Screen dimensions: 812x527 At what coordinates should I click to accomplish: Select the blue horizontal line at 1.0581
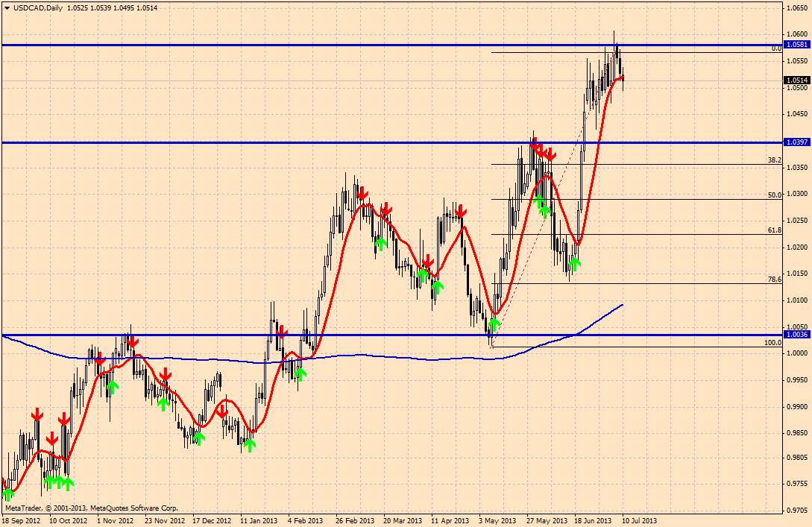pos(392,45)
